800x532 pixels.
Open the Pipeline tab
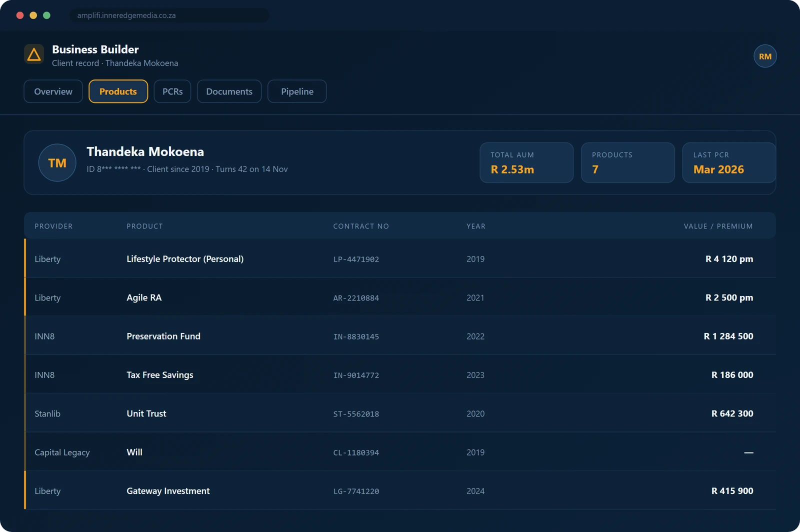(x=297, y=91)
